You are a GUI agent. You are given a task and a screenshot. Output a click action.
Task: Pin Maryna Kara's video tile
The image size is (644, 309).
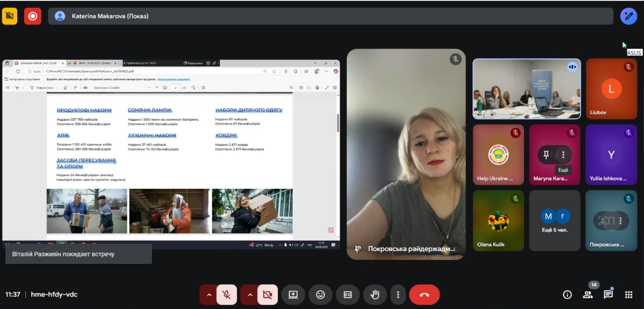546,155
